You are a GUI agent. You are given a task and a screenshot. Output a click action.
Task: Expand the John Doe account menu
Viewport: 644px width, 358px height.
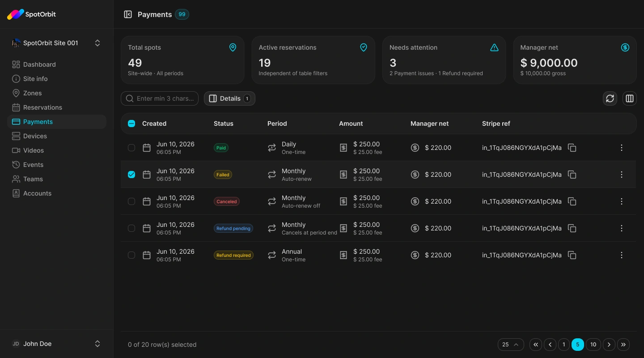click(x=57, y=344)
